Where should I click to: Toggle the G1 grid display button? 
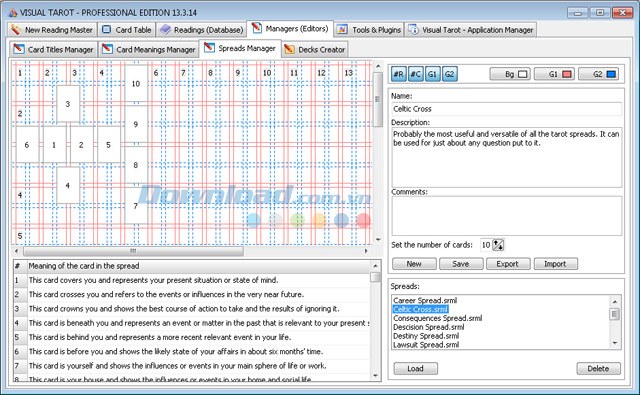click(x=433, y=74)
